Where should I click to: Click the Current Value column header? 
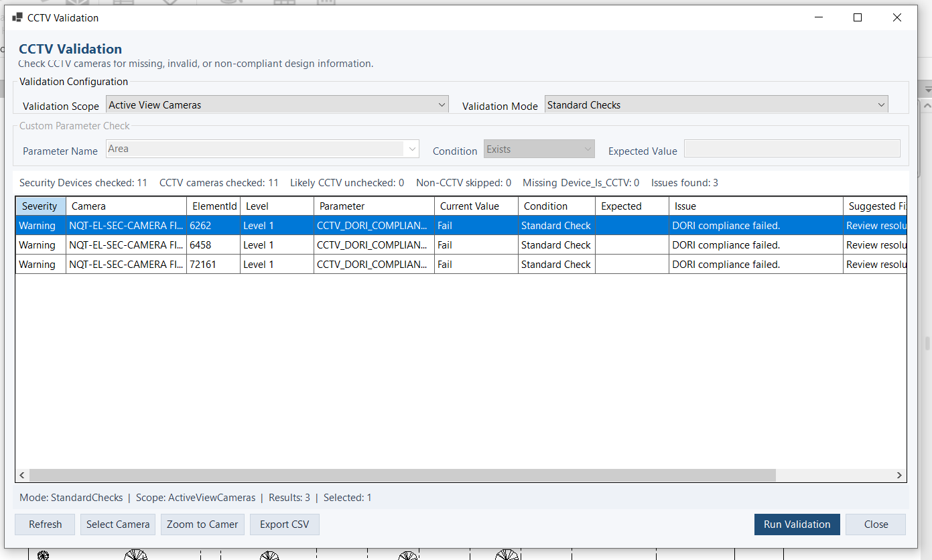coord(476,206)
